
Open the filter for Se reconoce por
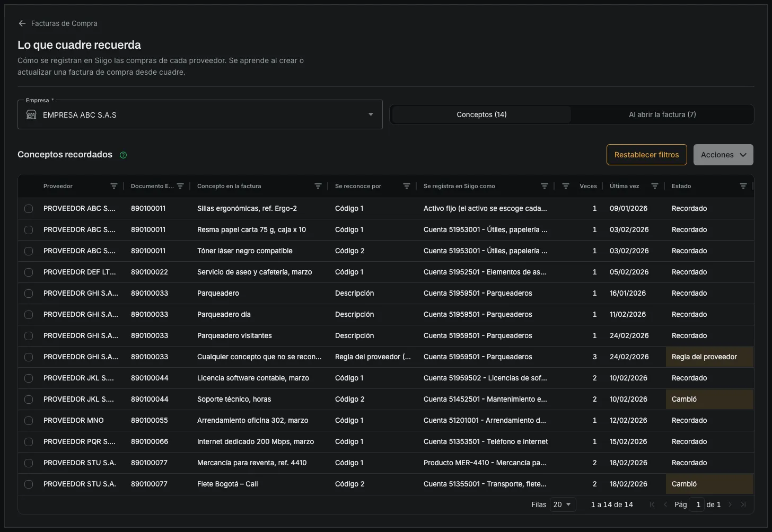407,186
